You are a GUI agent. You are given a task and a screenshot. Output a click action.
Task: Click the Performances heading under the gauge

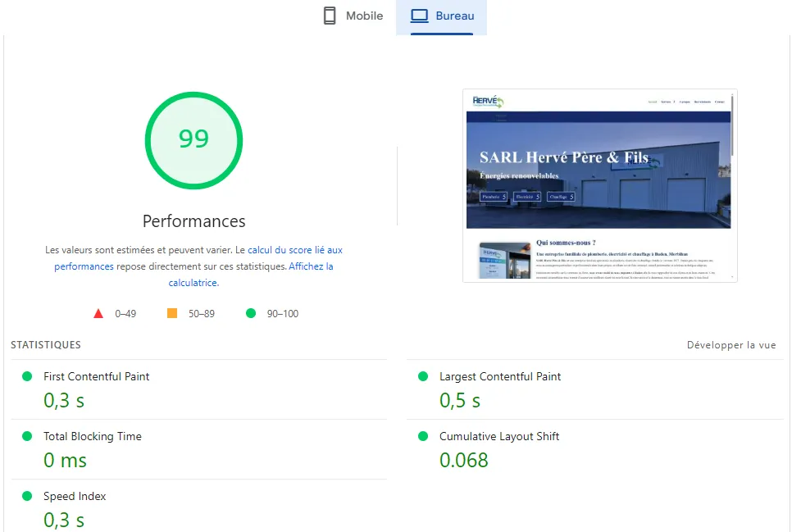coord(194,221)
